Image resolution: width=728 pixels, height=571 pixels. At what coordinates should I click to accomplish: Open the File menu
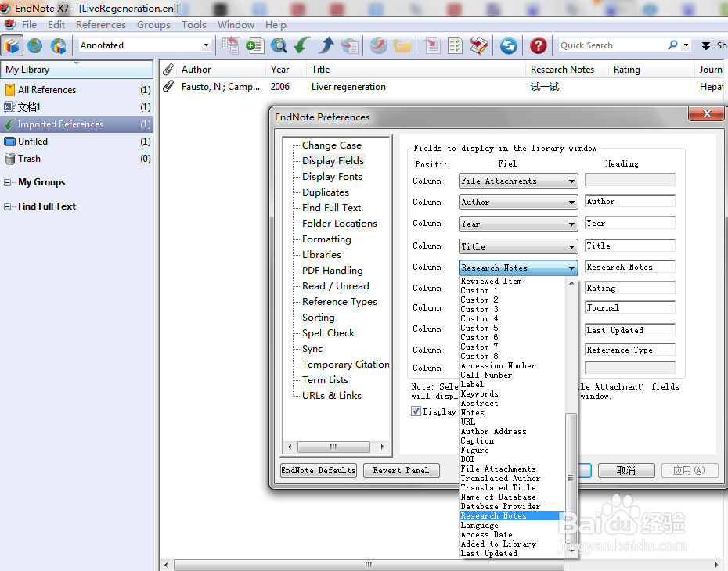(x=29, y=24)
